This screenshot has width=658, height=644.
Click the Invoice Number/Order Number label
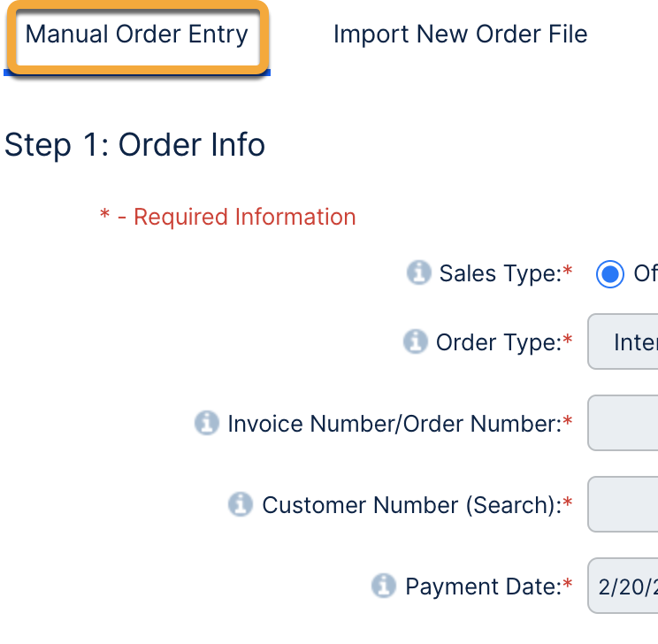pos(394,424)
